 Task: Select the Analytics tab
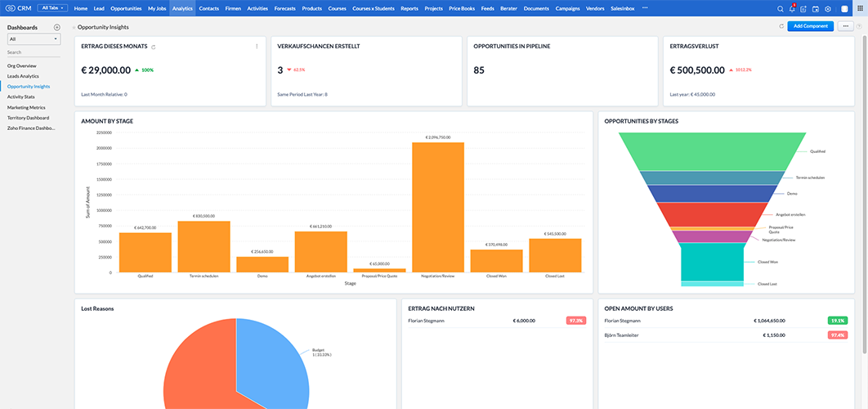point(182,9)
